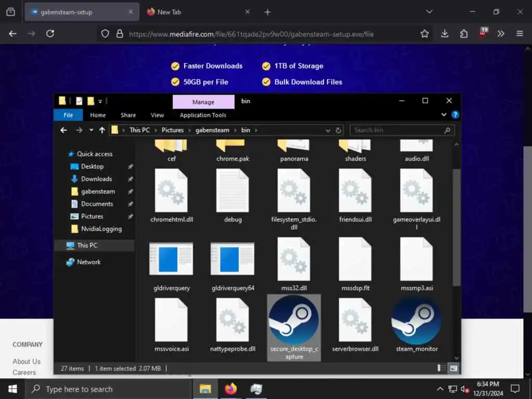Expand the This PC breadcrumb chevron
The height and width of the screenshot is (399, 532).
156,130
